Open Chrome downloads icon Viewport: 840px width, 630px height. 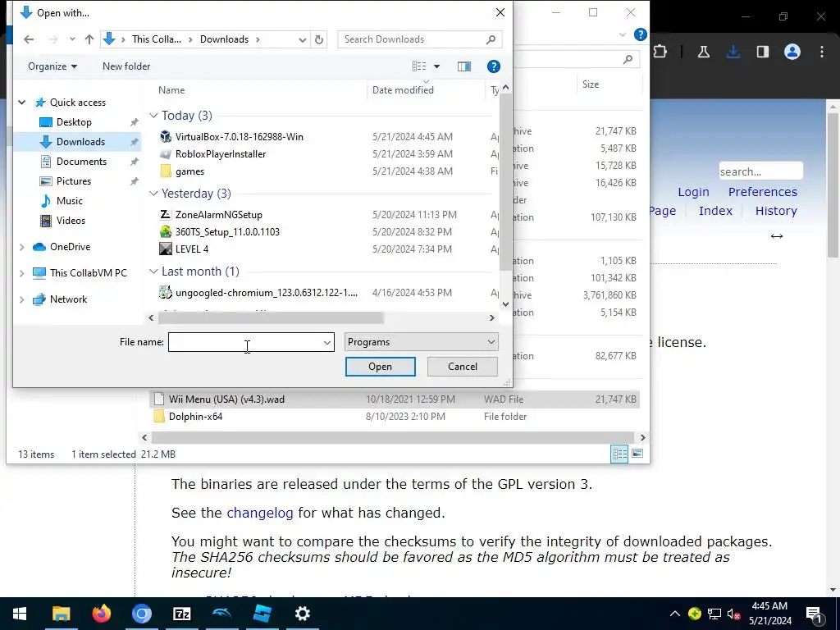pyautogui.click(x=733, y=52)
